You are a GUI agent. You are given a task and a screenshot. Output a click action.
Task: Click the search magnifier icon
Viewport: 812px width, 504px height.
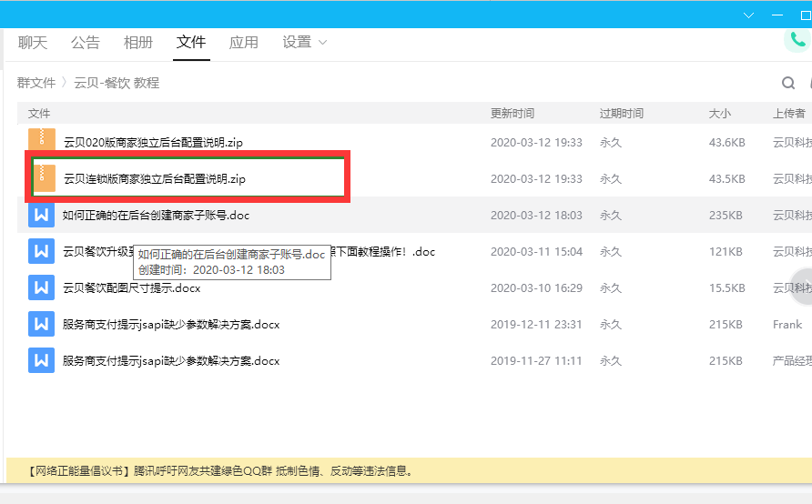pos(788,83)
